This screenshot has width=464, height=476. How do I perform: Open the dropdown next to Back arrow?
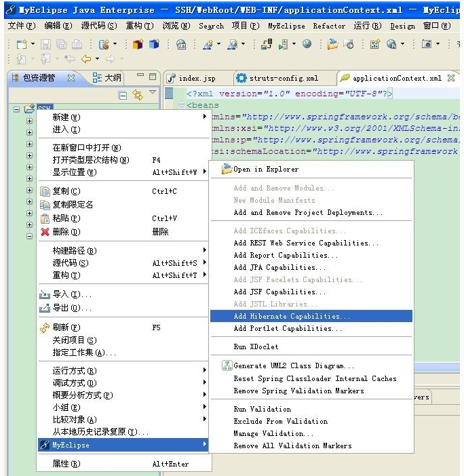pos(97,58)
